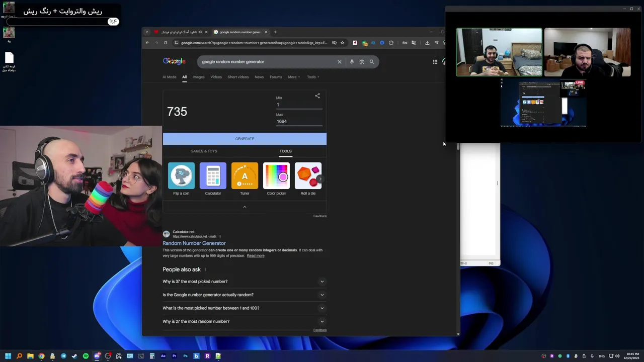
Task: Click the Google logo
Action: [x=174, y=61]
